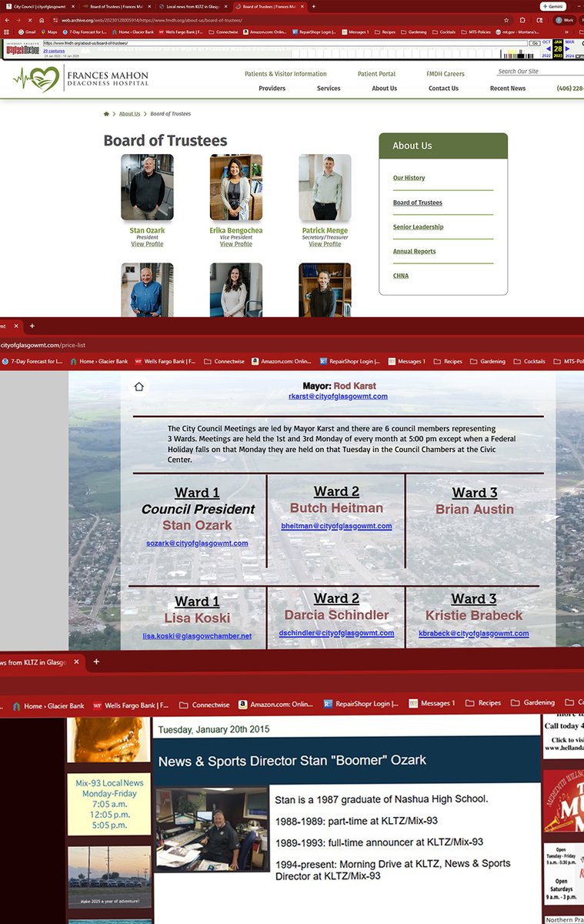The image size is (584, 924).
Task: Open Maps bookmark in top browser window
Action: [48, 32]
